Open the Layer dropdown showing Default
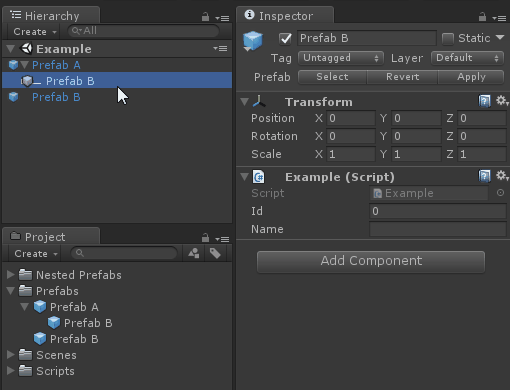Screen dimensions: 510x390 pyautogui.click(x=467, y=58)
